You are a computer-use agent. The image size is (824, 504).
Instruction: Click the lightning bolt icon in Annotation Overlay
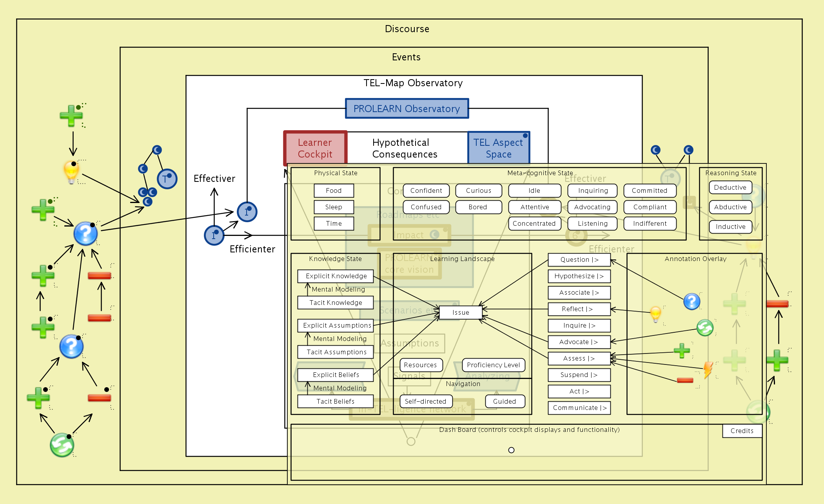tap(707, 369)
